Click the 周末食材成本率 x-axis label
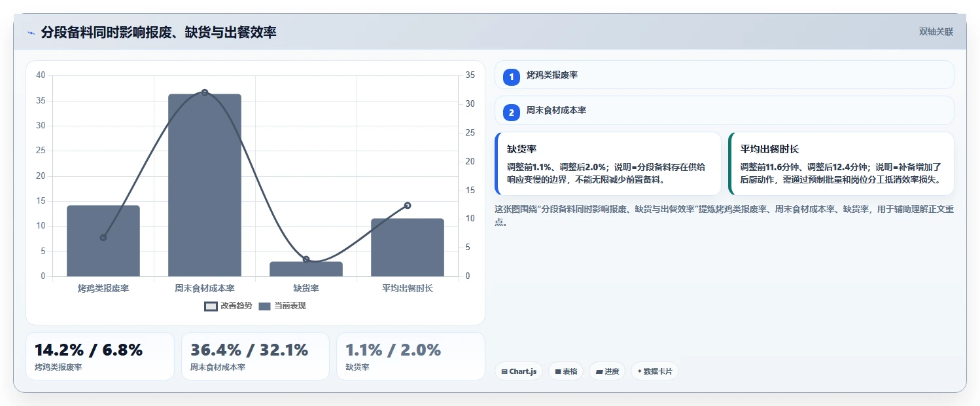980x406 pixels. [x=205, y=288]
